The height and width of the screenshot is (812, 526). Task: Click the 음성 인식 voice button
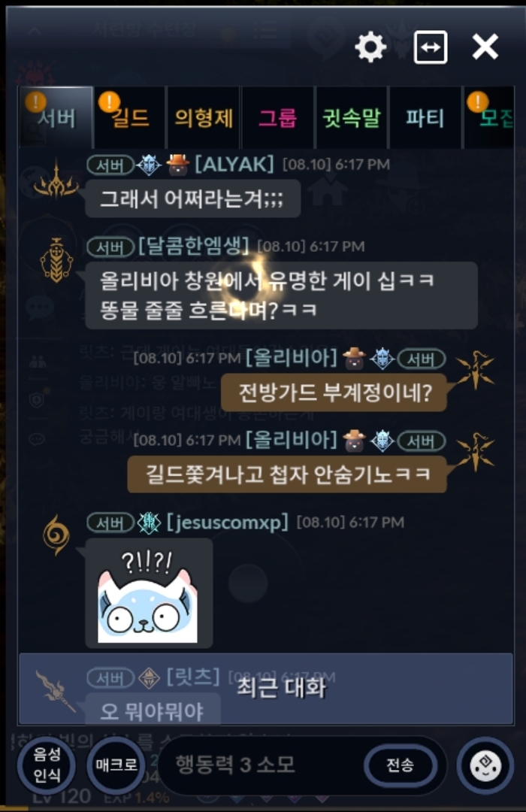coord(47,765)
